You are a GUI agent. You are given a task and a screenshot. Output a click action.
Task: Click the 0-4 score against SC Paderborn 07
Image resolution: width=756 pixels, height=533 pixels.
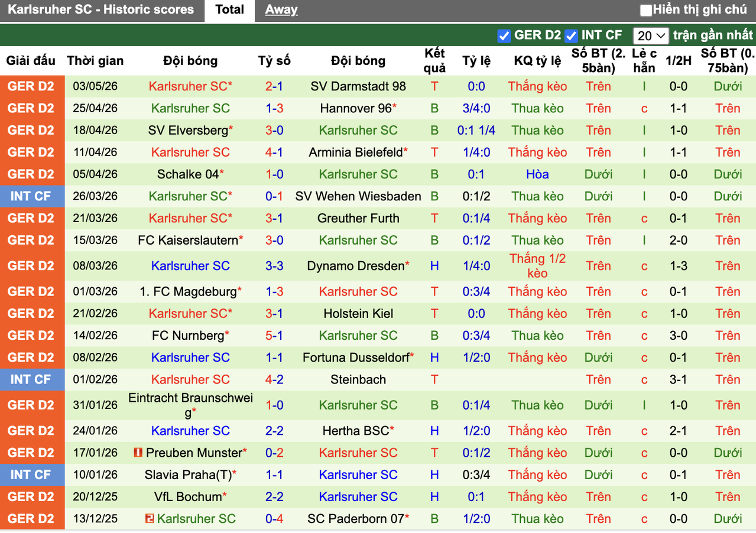[x=274, y=519]
